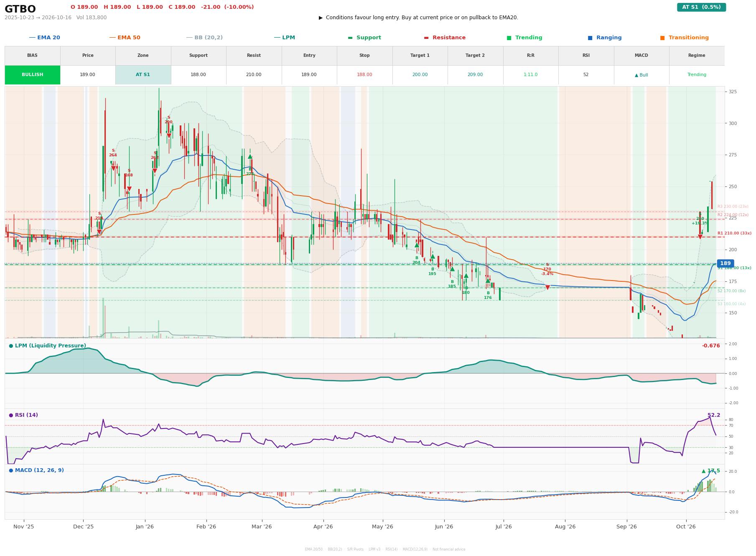
Task: Click the buy marker labeled B 195
Action: pyautogui.click(x=433, y=256)
